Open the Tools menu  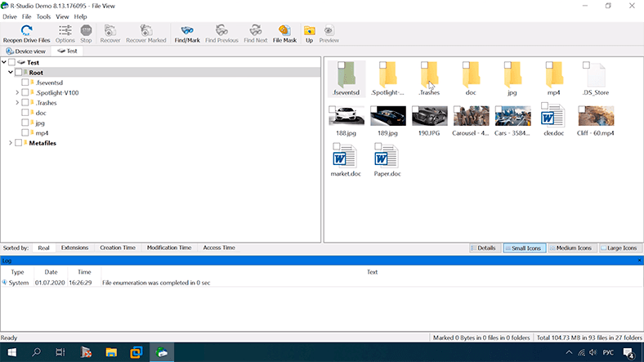coord(43,16)
